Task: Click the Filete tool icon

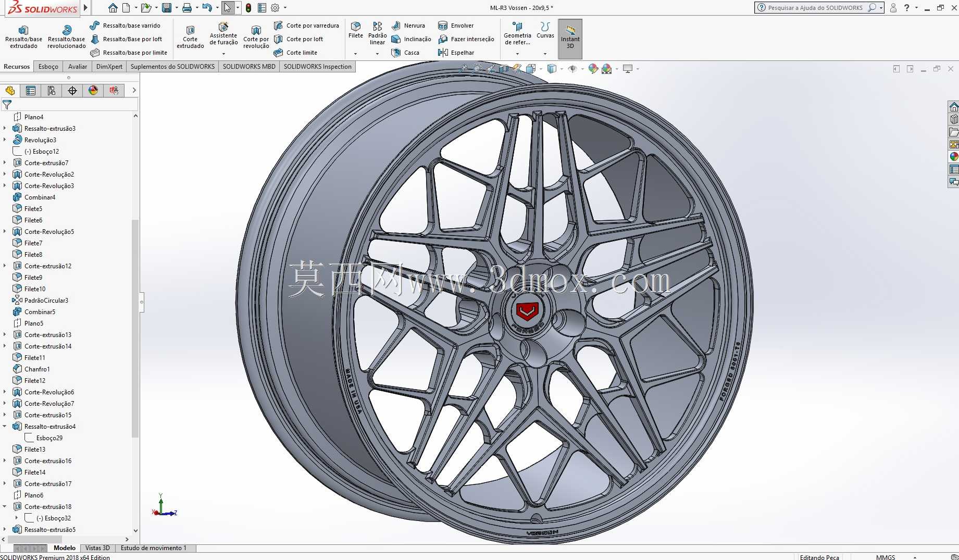Action: click(356, 26)
